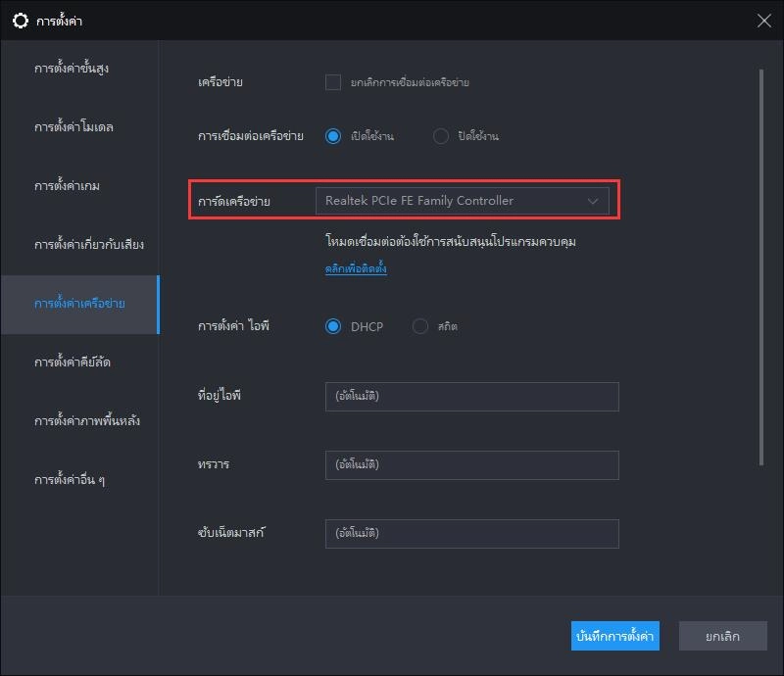Click the ซับเน็ตมาสก์ subnet mask field
784x676 pixels.
472,533
